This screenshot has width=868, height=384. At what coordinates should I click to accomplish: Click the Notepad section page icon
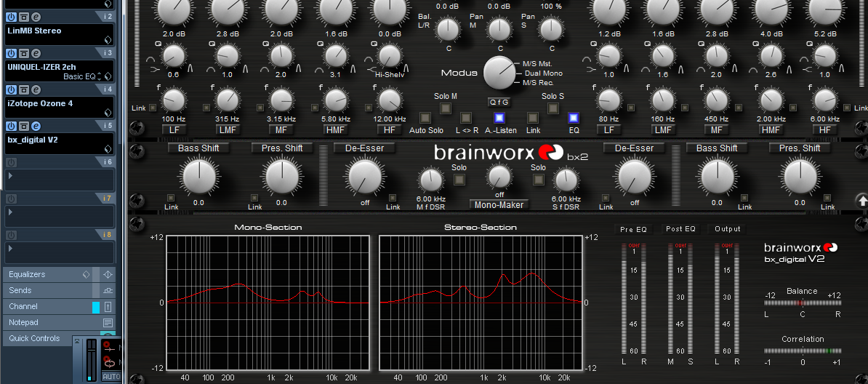(108, 322)
